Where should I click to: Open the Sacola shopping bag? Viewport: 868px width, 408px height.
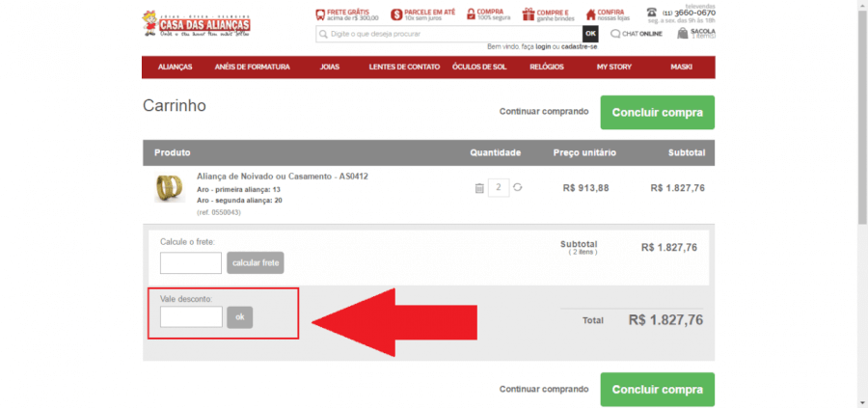tap(683, 34)
